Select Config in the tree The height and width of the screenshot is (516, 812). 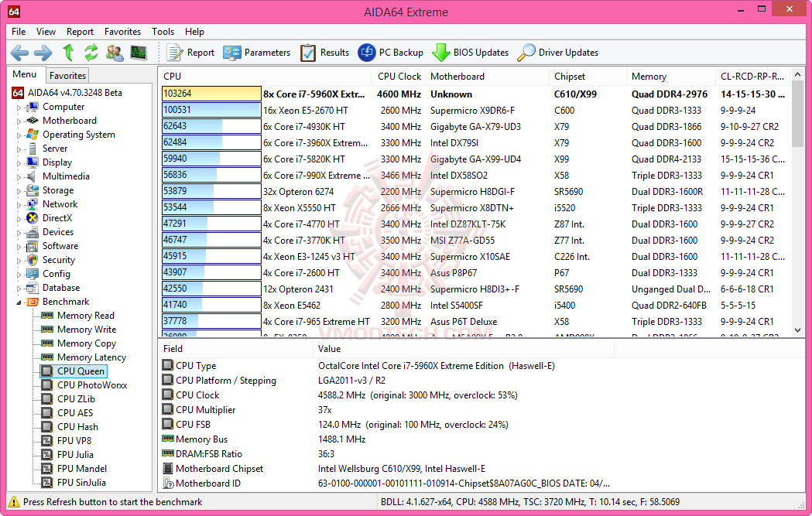point(56,274)
